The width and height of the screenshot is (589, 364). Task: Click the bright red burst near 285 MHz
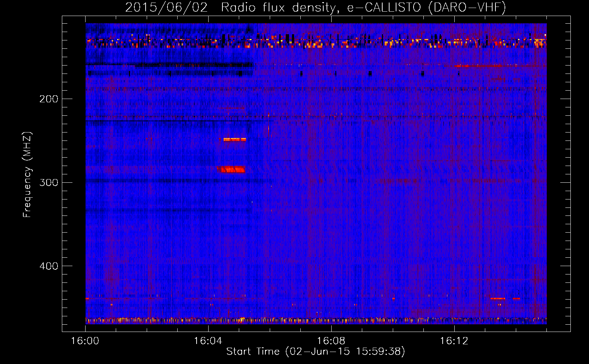point(231,169)
